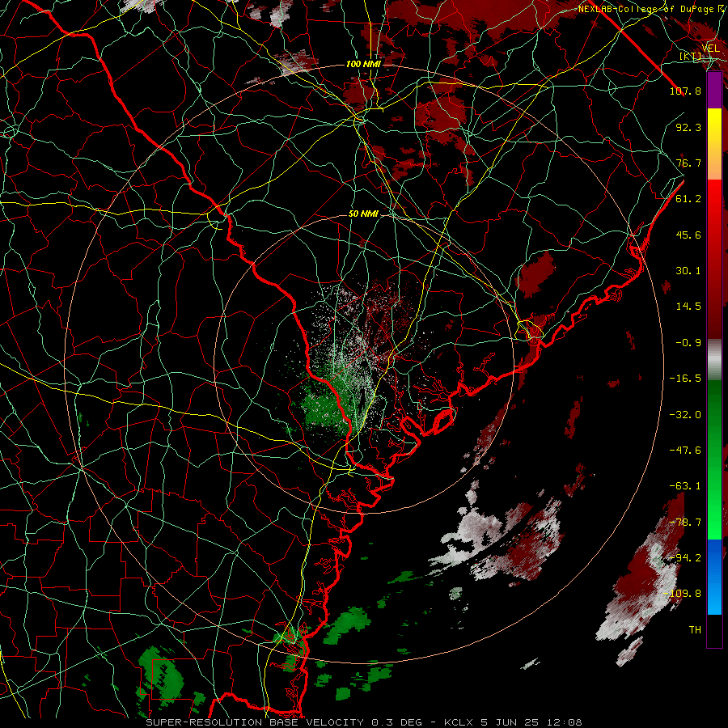
Task: Click the -78.7 velocity scale value
Action: click(x=685, y=523)
